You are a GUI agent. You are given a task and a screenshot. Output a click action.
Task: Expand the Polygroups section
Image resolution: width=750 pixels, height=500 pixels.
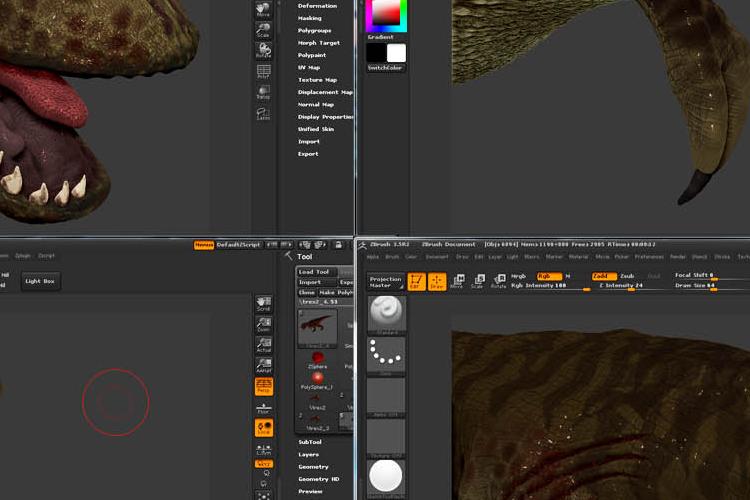click(314, 31)
